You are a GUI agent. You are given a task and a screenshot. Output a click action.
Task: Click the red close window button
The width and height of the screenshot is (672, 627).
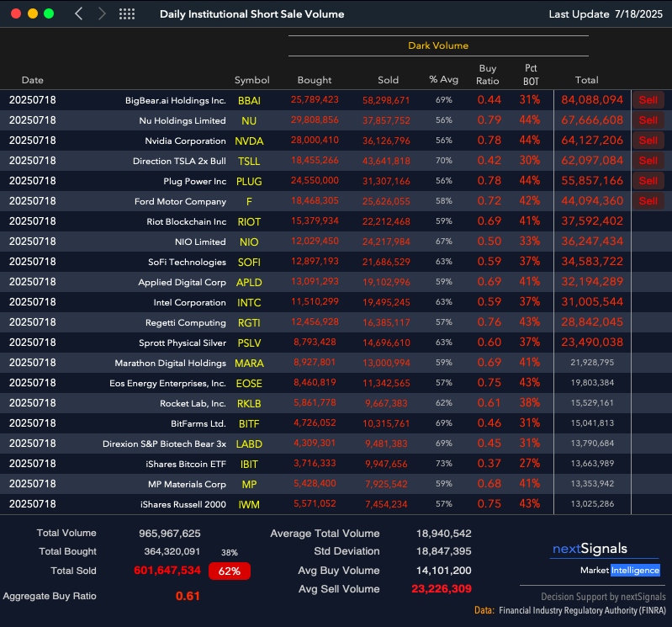[x=16, y=13]
